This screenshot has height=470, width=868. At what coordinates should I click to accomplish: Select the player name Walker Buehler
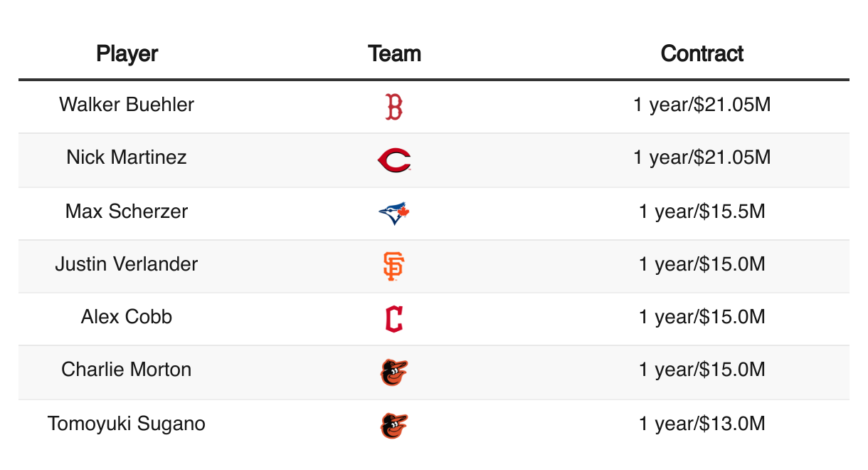coord(127,105)
